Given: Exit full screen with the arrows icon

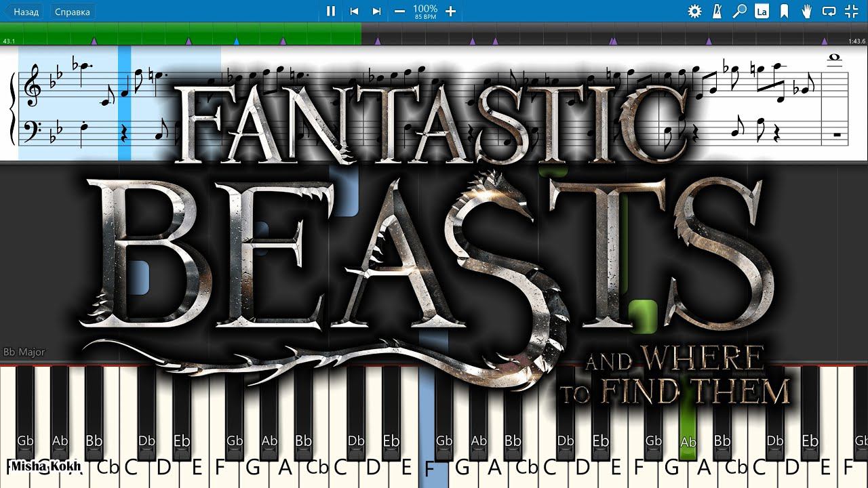Looking at the screenshot, I should 851,11.
